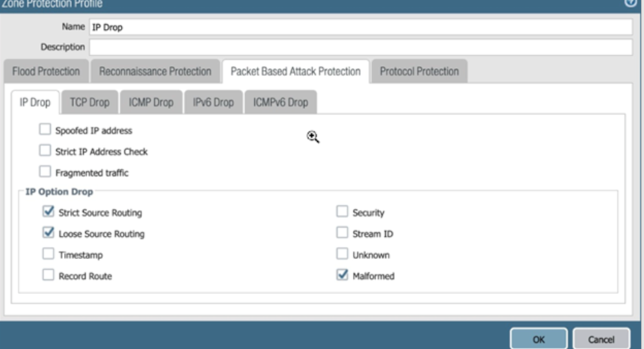Open the ICMPv6 Drop sub-tab
Image resolution: width=644 pixels, height=349 pixels.
click(280, 102)
